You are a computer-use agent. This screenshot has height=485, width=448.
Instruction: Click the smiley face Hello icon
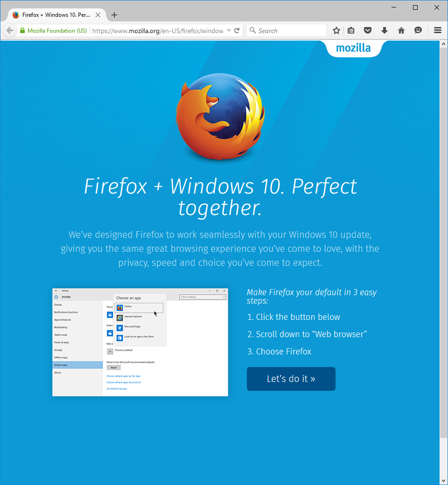[418, 30]
